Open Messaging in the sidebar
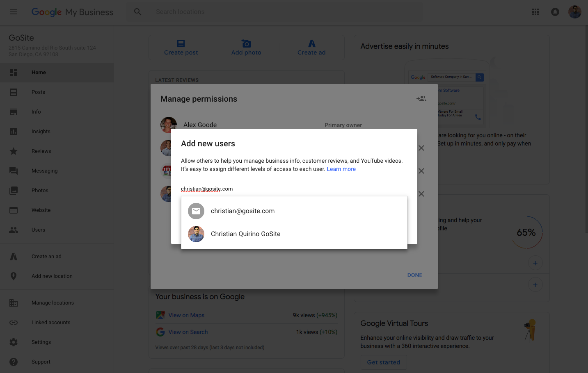The width and height of the screenshot is (588, 373). coord(57,171)
